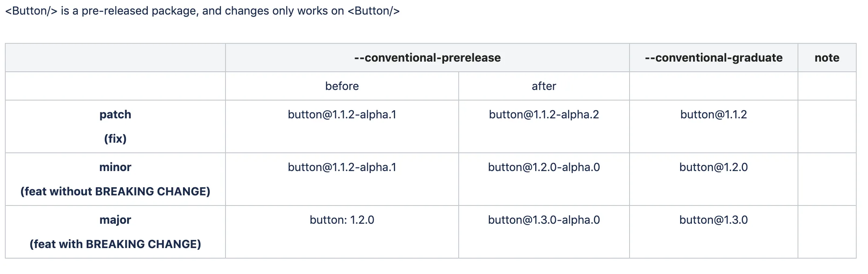Click button@1.1.2-alpha.1 in the minor row
Screen dimensions: 868x274
click(x=342, y=167)
